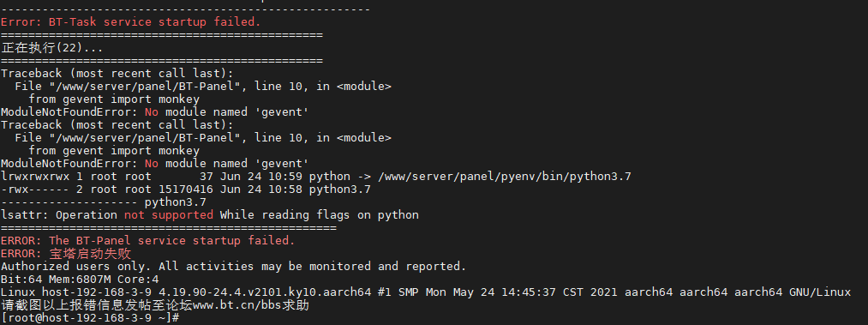Click the first Traceback (most recent call last) line
This screenshot has width=868, height=325.
pos(117,74)
